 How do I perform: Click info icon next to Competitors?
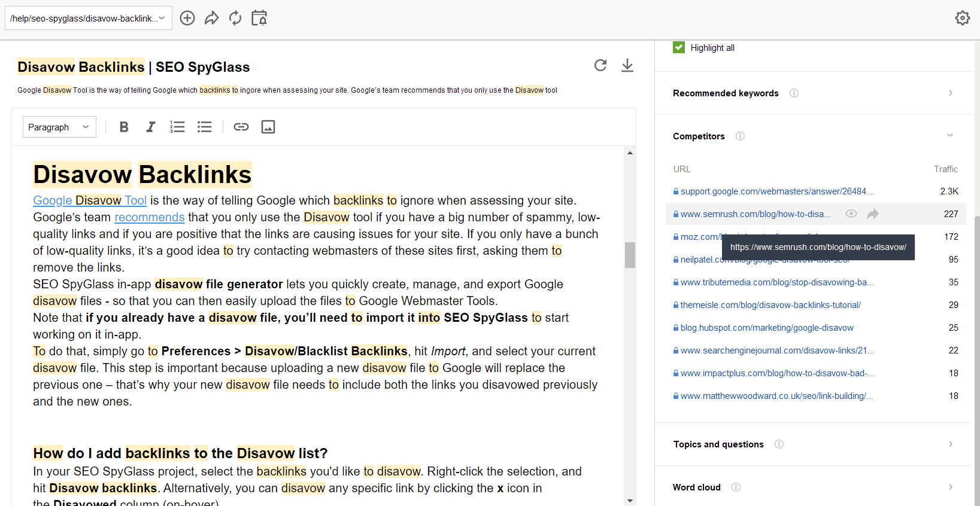click(740, 136)
